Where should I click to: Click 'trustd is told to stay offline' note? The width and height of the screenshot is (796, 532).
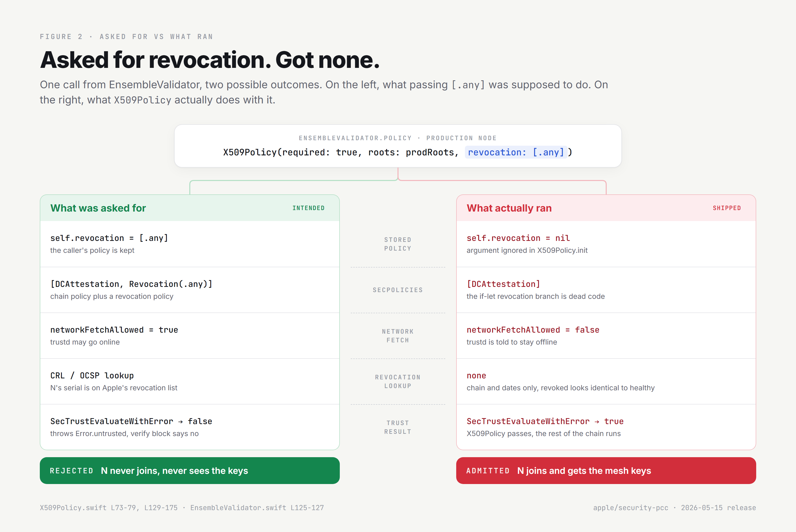(x=511, y=342)
